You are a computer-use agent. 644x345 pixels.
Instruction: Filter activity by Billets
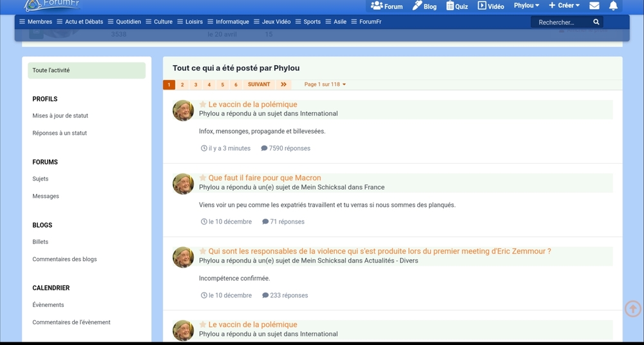coord(40,242)
